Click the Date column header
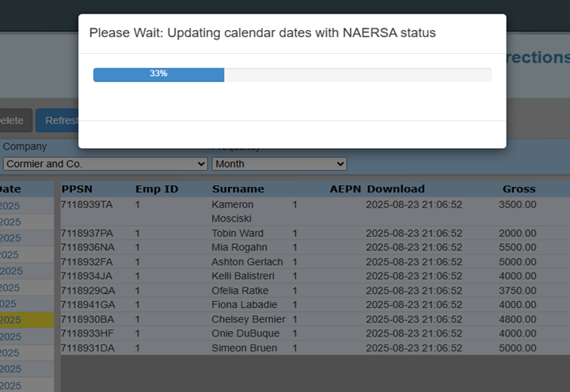The height and width of the screenshot is (392, 570). pos(12,189)
